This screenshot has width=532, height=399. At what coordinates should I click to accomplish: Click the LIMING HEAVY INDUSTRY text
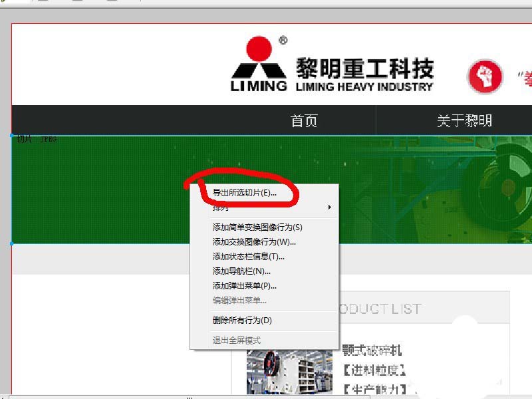[x=364, y=87]
